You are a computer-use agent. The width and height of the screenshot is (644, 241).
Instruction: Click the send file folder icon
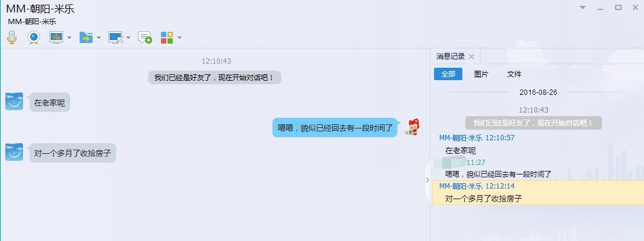point(86,37)
